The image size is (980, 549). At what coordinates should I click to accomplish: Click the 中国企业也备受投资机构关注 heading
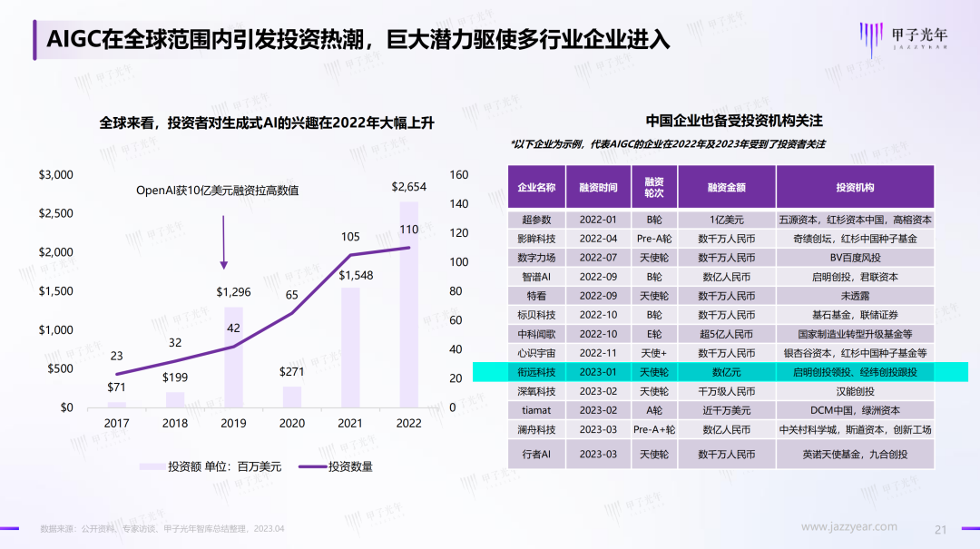click(x=734, y=121)
